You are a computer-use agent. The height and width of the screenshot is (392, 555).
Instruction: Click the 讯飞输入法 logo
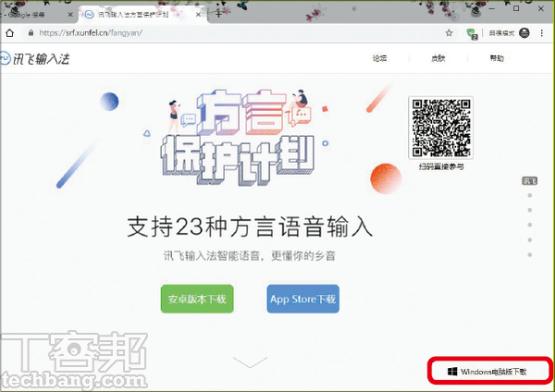35,59
